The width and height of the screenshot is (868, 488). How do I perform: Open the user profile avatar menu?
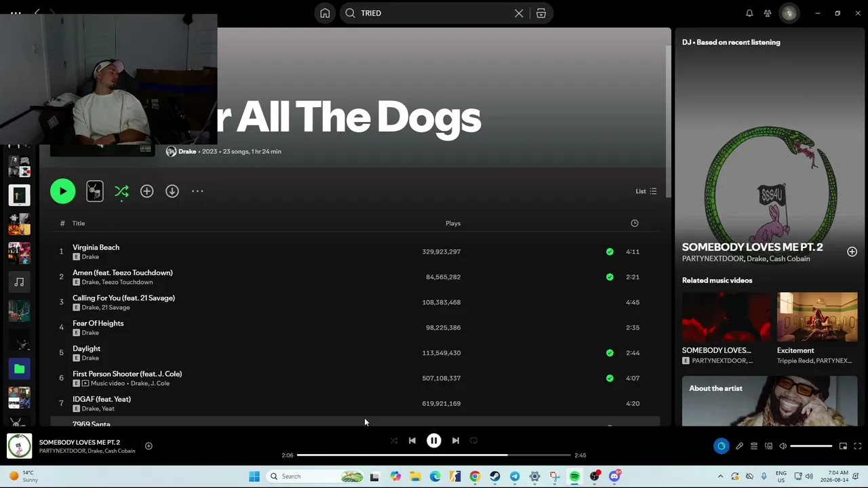(789, 13)
